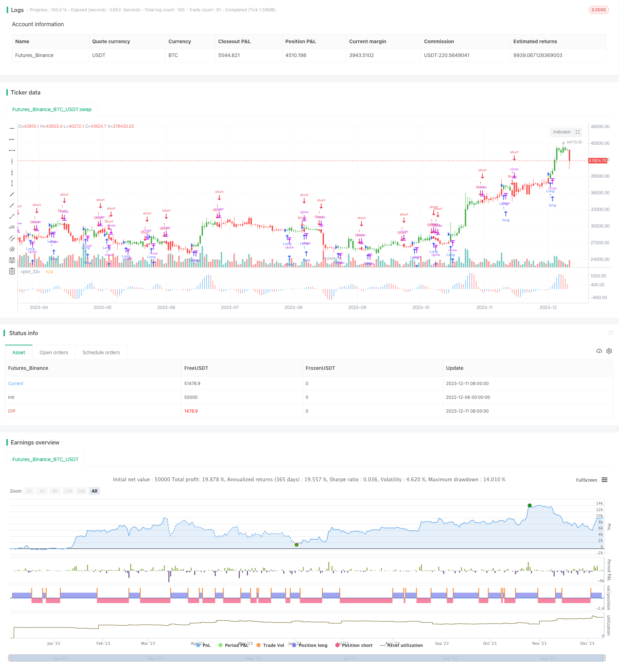Click FullScreen on the earnings chart
This screenshot has width=619, height=672.
pyautogui.click(x=586, y=480)
